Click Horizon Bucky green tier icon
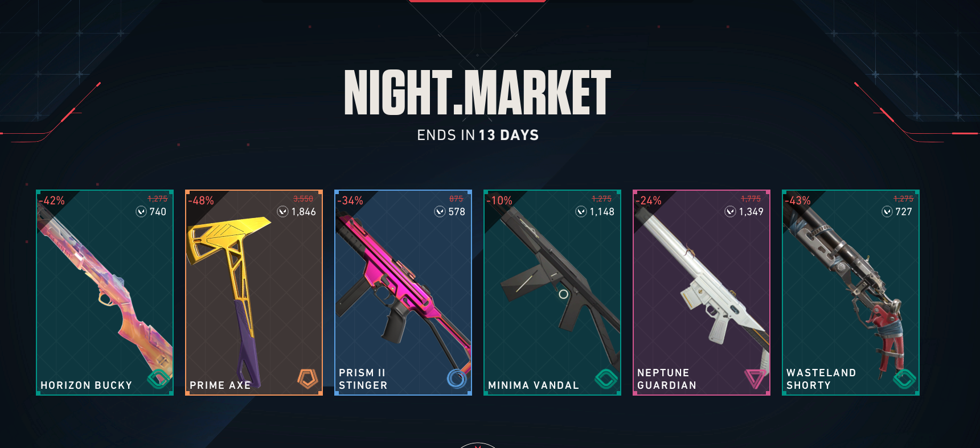The width and height of the screenshot is (980, 448). pos(159,379)
